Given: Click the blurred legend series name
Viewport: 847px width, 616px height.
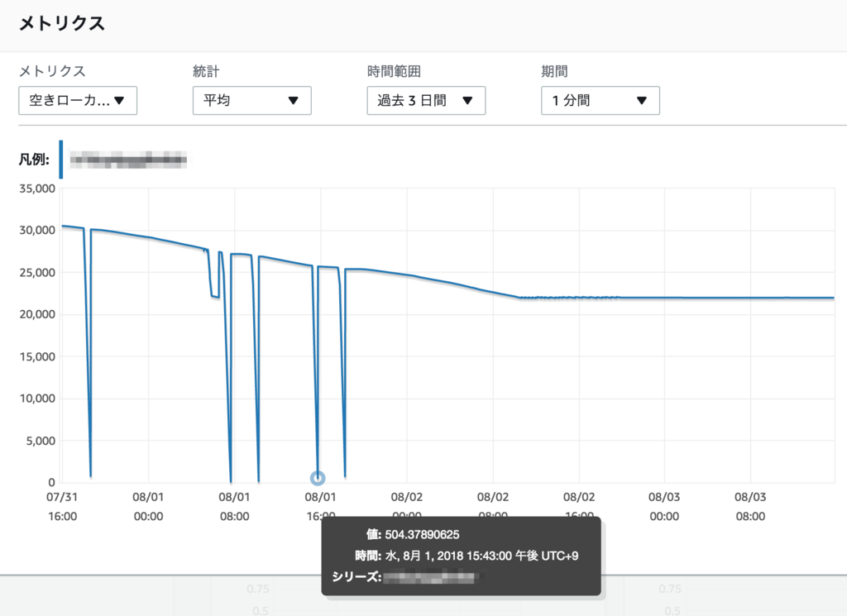Looking at the screenshot, I should 128,160.
